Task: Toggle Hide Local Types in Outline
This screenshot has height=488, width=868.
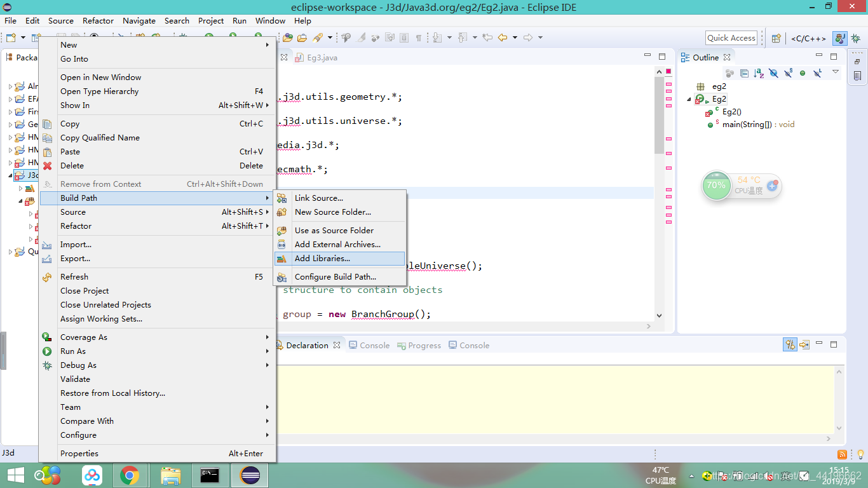Action: (818, 73)
